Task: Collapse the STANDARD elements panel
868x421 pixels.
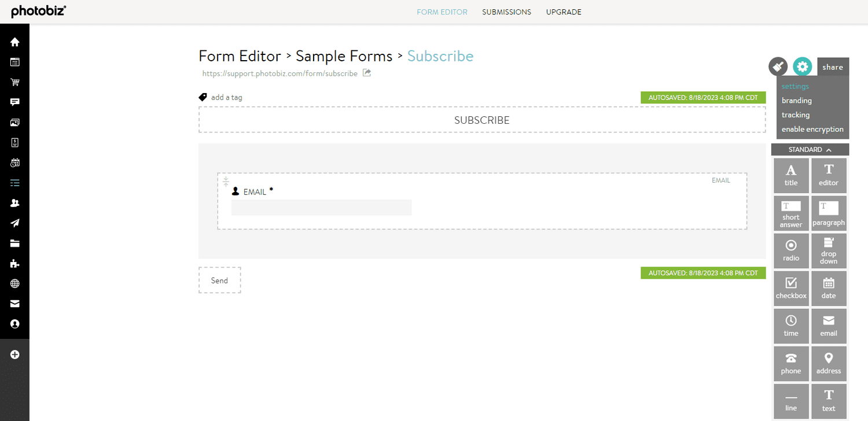Action: click(810, 150)
